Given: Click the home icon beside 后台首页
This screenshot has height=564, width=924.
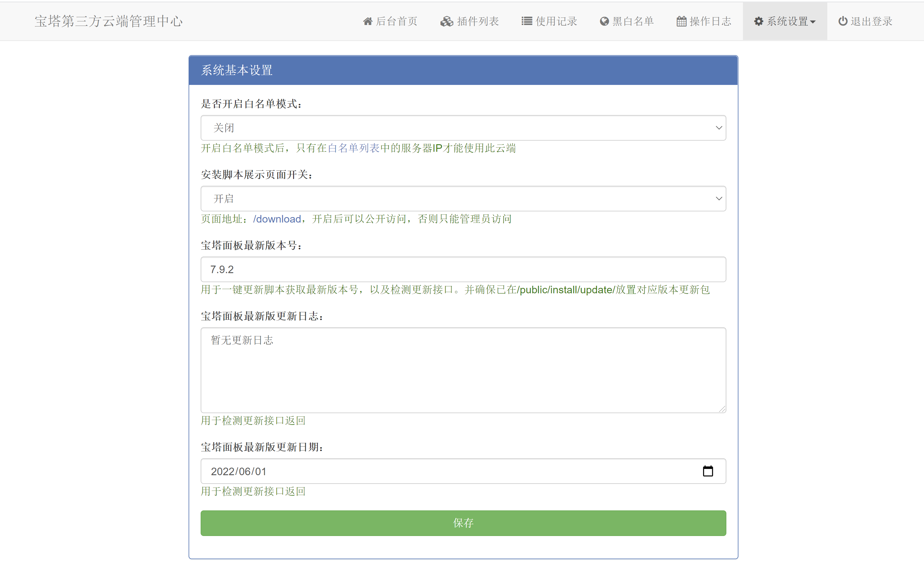Looking at the screenshot, I should tap(368, 21).
